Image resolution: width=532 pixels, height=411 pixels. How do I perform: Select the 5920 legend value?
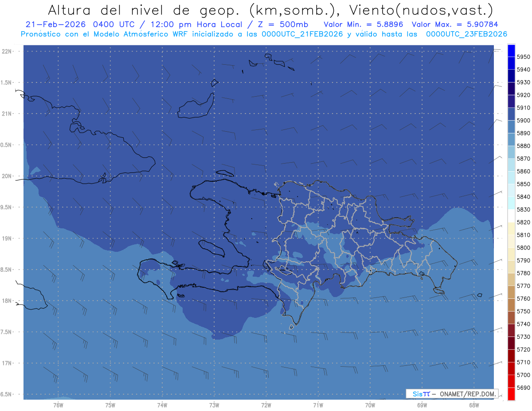pos(524,95)
